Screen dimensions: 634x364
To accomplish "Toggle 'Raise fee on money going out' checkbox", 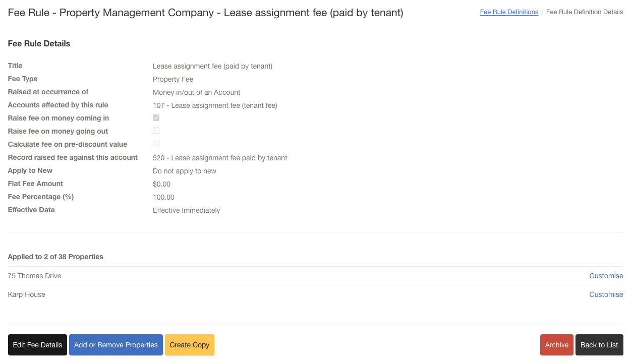I will (x=156, y=131).
